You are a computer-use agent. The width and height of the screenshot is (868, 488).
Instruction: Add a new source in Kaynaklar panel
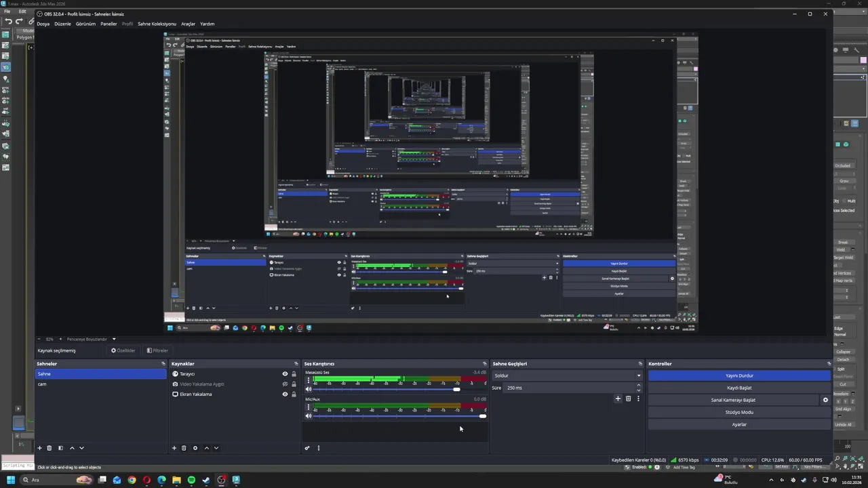coord(174,448)
